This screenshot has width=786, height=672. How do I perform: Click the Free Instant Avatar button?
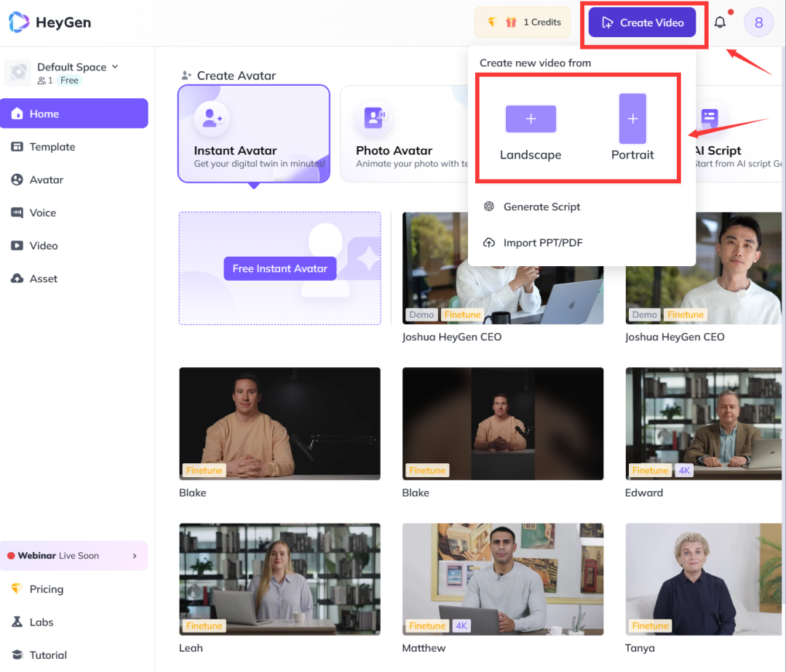(x=279, y=268)
